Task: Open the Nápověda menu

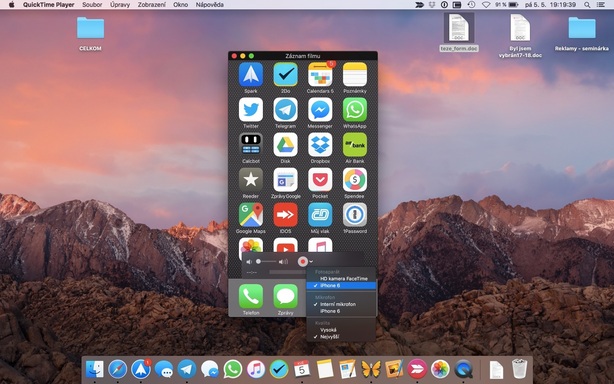Action: click(209, 5)
